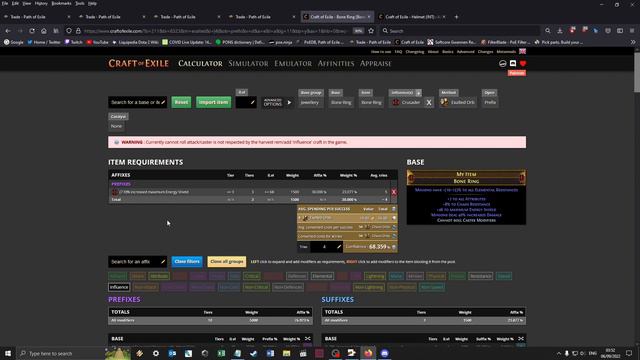Open the browser home page icon
640x360 pixels.
click(x=44, y=31)
